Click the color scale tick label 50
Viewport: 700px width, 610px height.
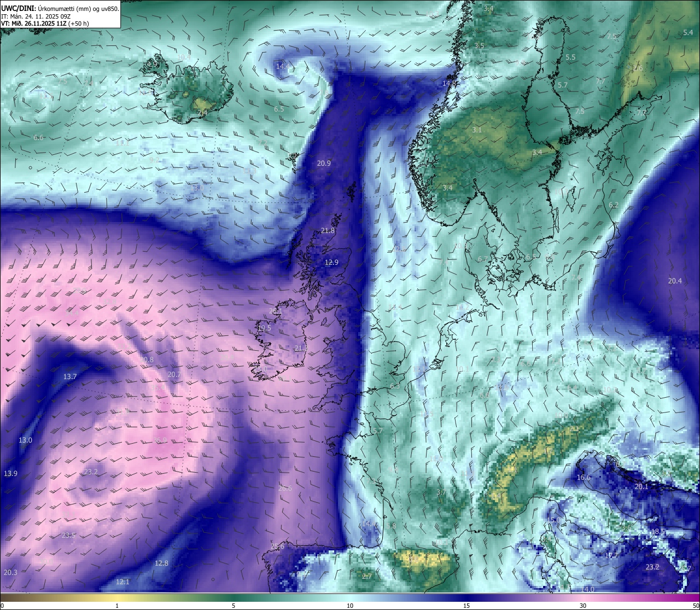pyautogui.click(x=696, y=606)
